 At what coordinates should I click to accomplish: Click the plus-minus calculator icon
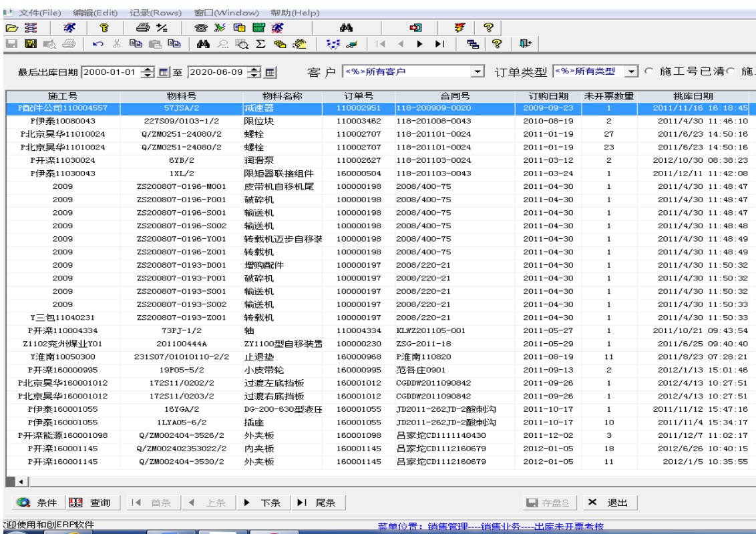pos(162,28)
